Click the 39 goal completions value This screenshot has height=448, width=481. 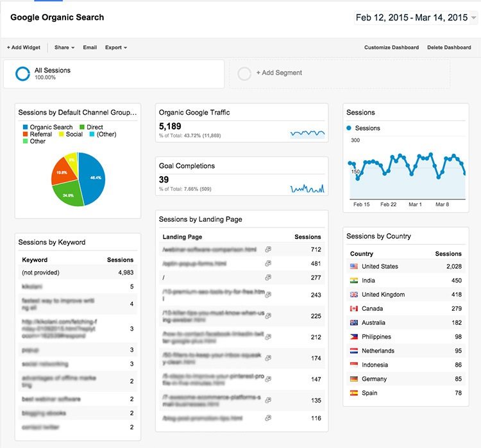(x=164, y=179)
